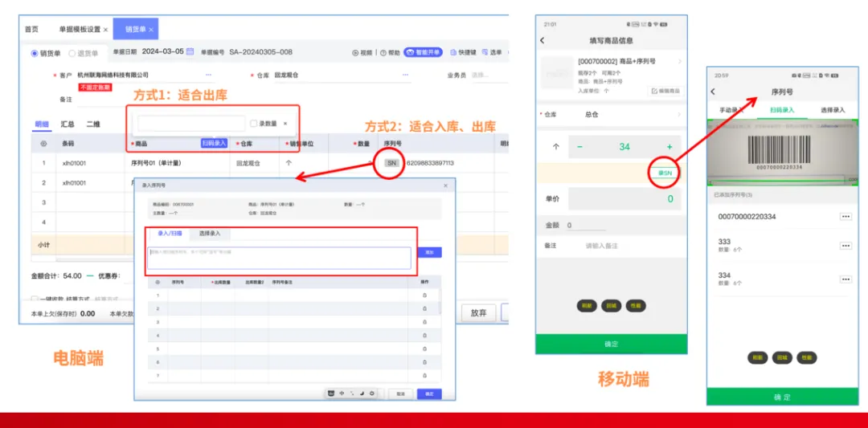Go back from 填写商品信息 screen
Image resolution: width=868 pixels, height=428 pixels.
542,40
